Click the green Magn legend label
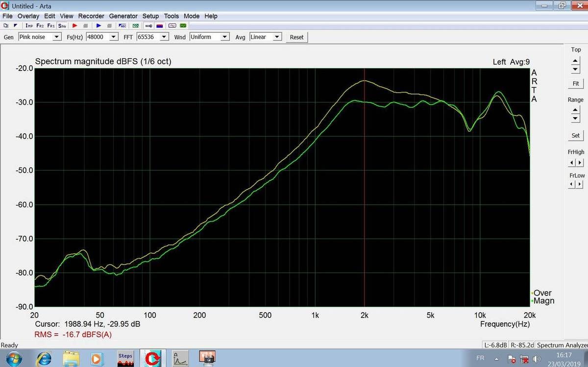 tap(543, 301)
